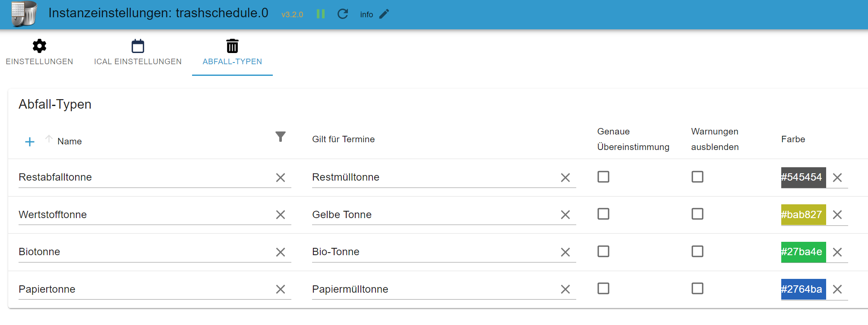This screenshot has width=868, height=325.
Task: Open the info log level selector
Action: (366, 15)
